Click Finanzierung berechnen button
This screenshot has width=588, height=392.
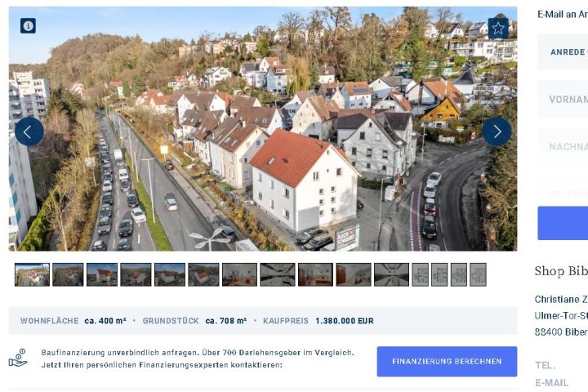447,361
